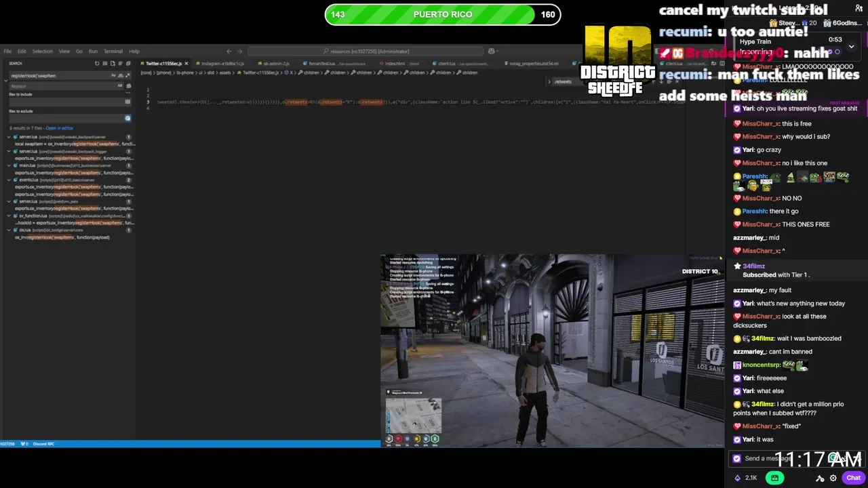868x488 pixels.
Task: Open the Edit menu
Action: (22, 51)
